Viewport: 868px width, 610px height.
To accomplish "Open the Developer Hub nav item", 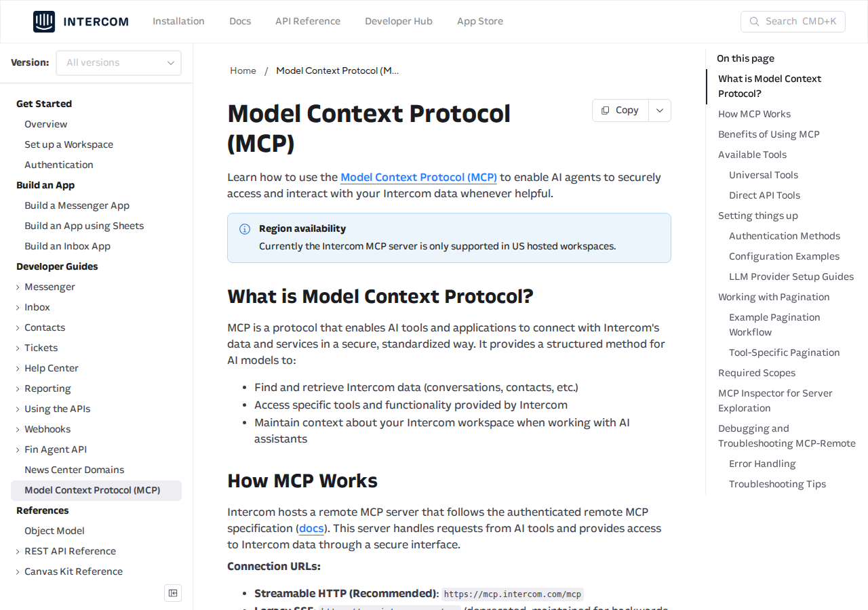I will tap(399, 21).
